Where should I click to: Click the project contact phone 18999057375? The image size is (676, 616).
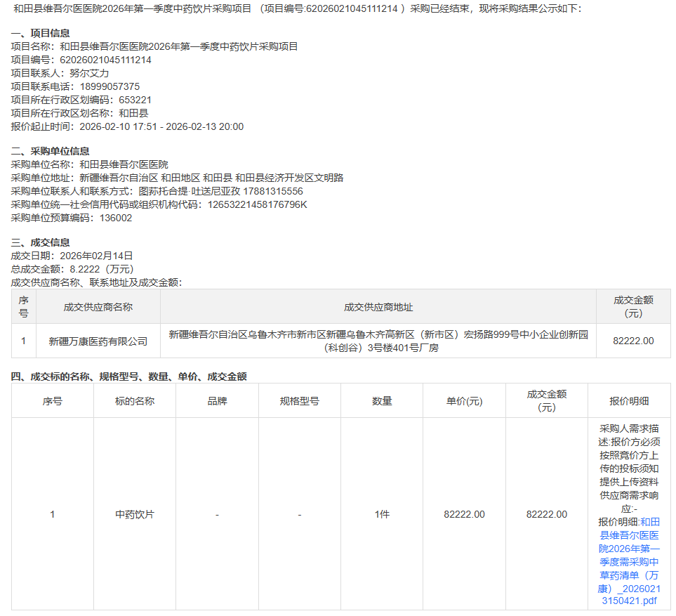pyautogui.click(x=110, y=86)
